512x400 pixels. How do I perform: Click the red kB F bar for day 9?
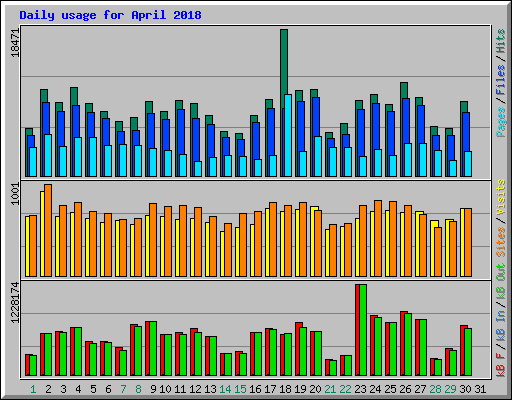point(147,348)
